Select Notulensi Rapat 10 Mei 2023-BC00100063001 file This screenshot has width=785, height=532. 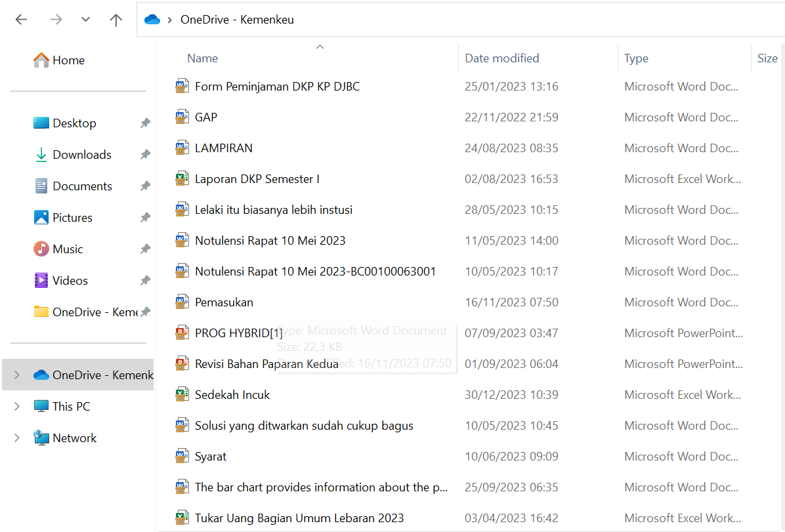pos(315,272)
